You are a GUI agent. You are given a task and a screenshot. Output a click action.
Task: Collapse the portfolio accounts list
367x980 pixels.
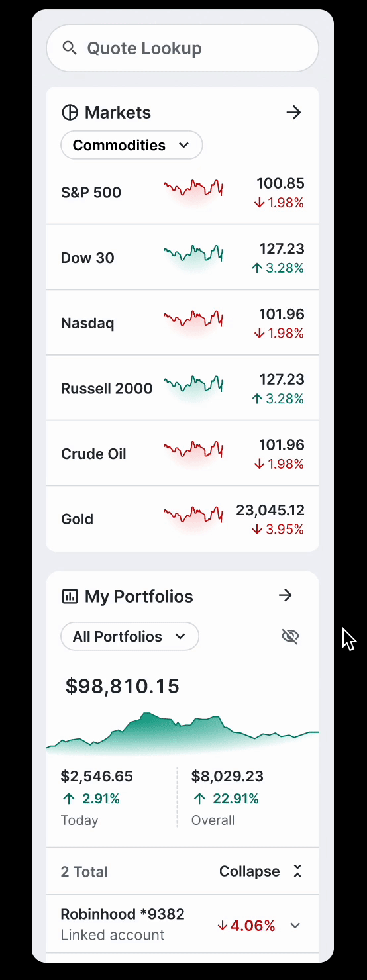point(260,871)
